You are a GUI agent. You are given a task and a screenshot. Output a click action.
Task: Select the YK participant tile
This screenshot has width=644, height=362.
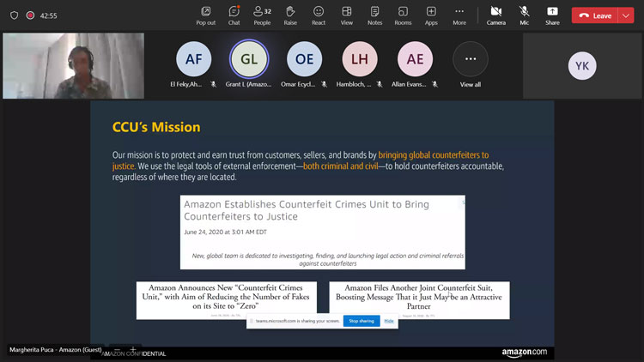point(582,66)
